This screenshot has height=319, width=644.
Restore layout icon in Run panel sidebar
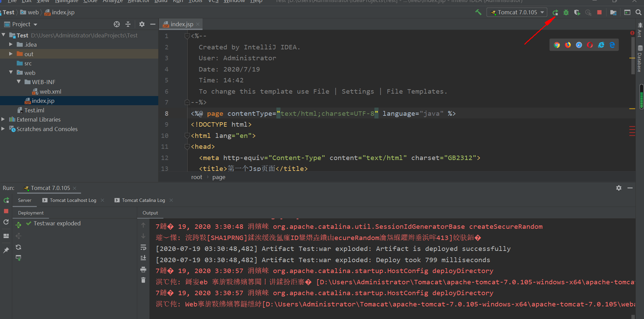(6, 236)
